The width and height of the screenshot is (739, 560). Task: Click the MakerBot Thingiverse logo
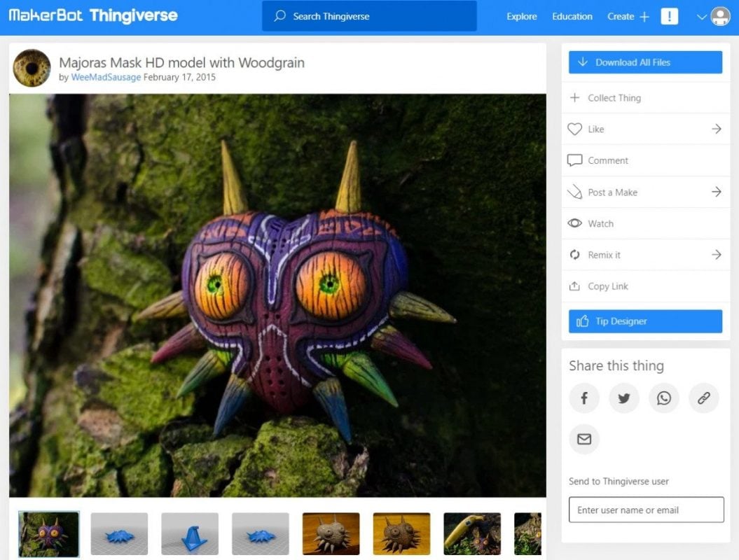coord(93,15)
